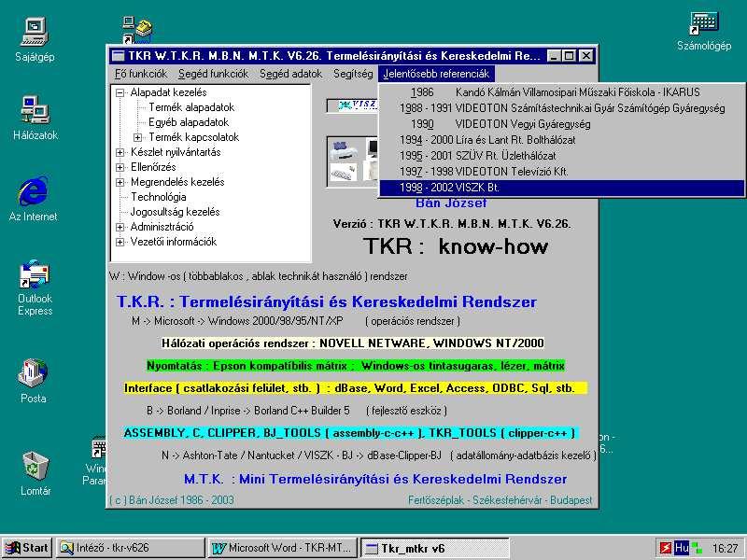Click the copyright text Bán József 1986 - 2003
The height and width of the screenshot is (560, 747).
tap(172, 500)
